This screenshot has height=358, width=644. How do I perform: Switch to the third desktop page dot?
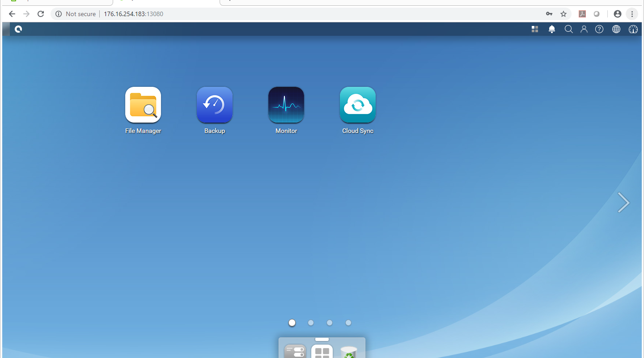click(x=330, y=323)
